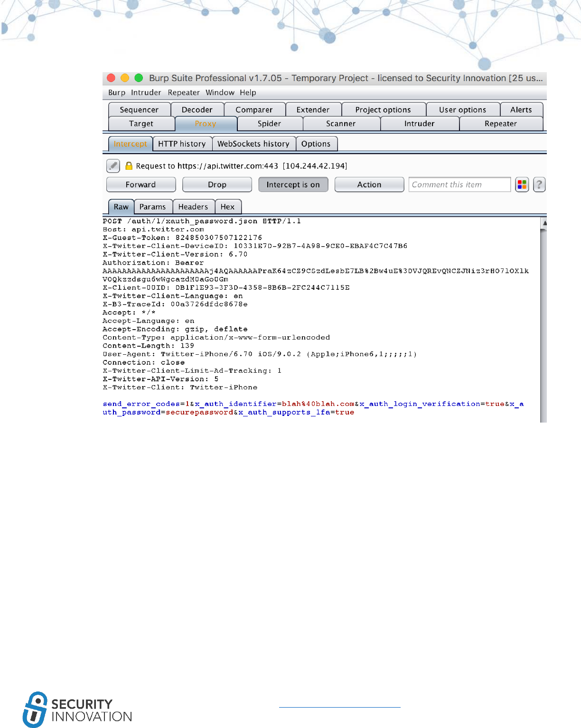Click the Authorization: Bearer header line
Viewport: 581px width, 728px height.
(x=153, y=263)
